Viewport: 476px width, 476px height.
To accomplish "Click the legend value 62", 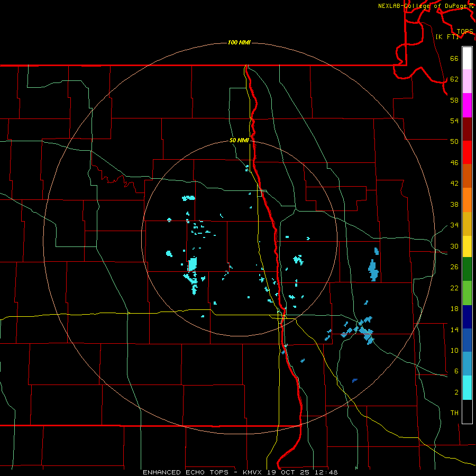I will (x=454, y=79).
